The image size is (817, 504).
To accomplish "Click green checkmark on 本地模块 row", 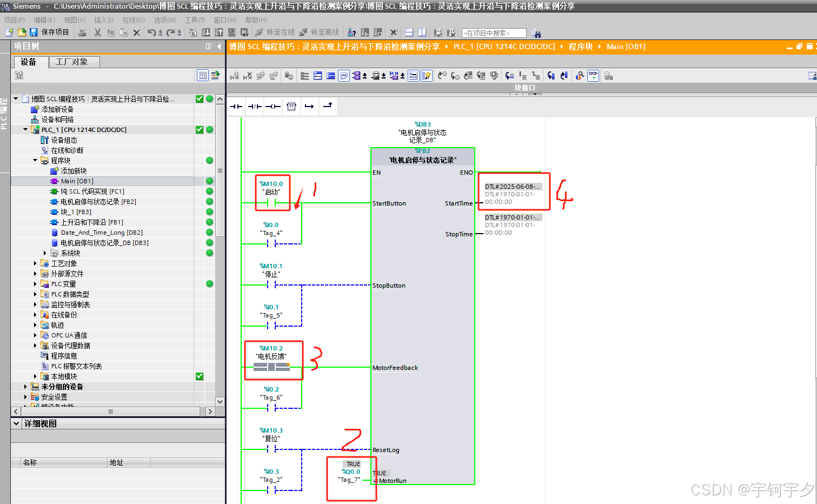I will click(200, 376).
